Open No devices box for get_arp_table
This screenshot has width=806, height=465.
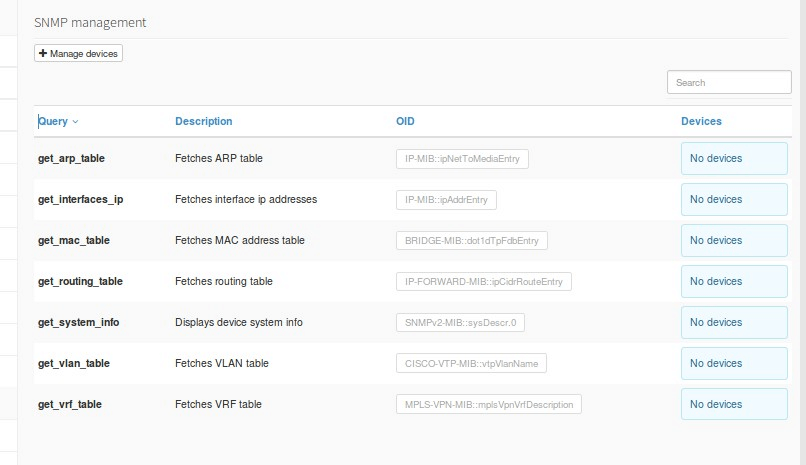coord(734,158)
